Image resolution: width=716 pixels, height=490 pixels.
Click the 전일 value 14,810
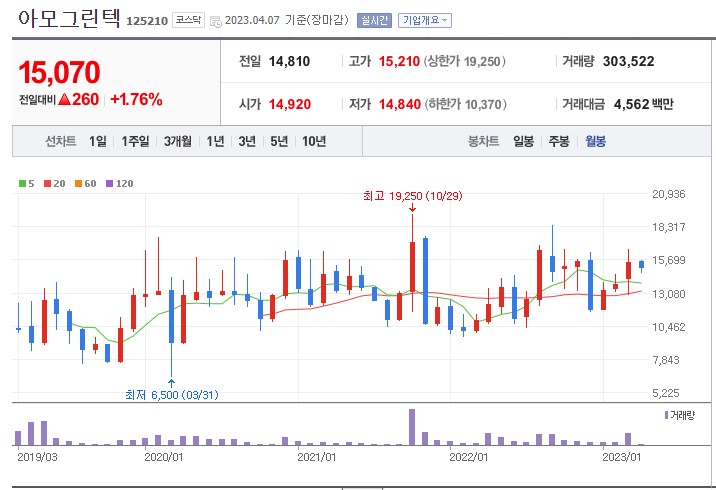pyautogui.click(x=289, y=61)
